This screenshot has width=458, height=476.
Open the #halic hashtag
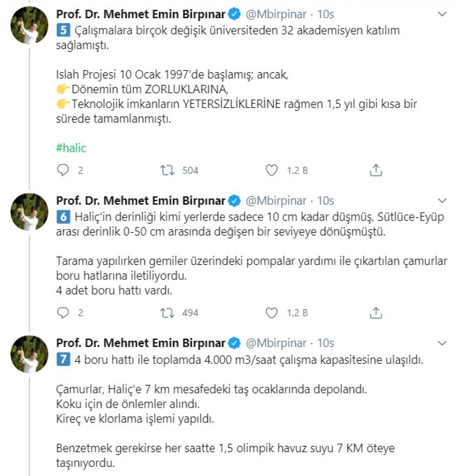(71, 148)
